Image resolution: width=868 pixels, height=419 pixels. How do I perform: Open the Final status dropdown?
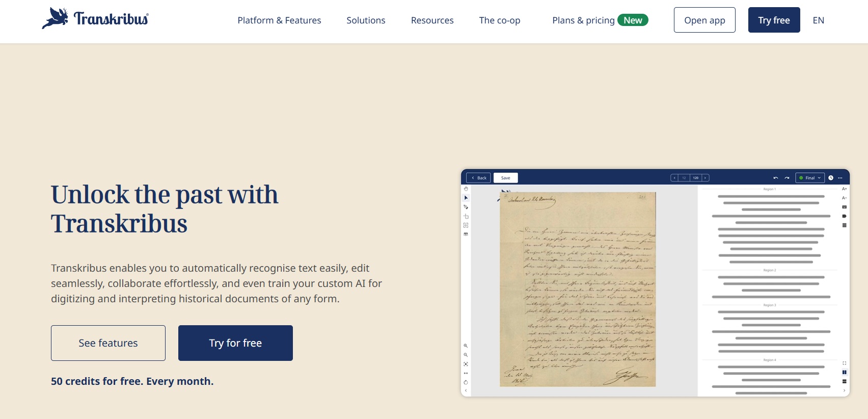click(x=810, y=178)
